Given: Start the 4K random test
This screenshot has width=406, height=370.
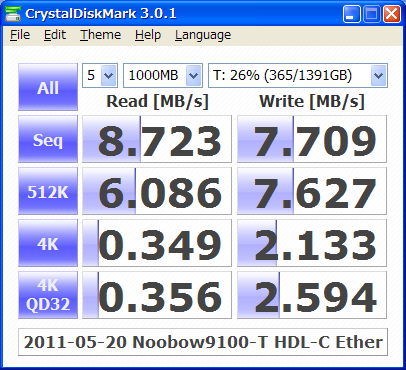Looking at the screenshot, I should tap(48, 243).
